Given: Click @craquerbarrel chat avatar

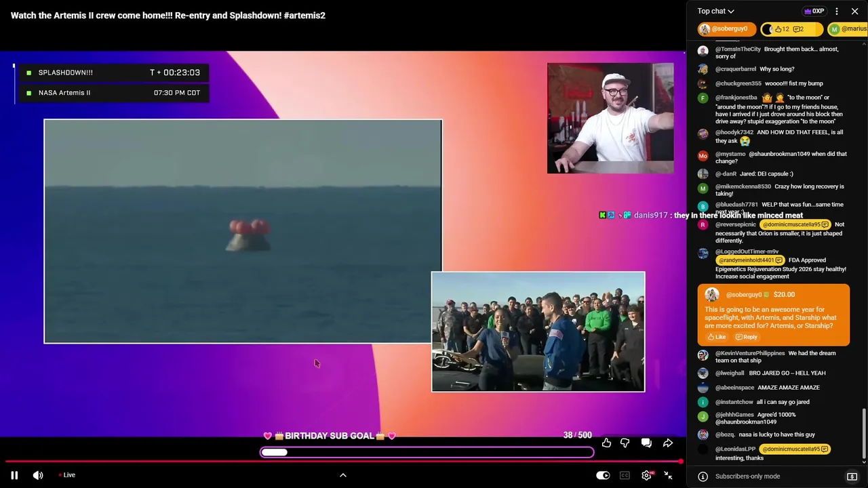Looking at the screenshot, I should 703,69.
